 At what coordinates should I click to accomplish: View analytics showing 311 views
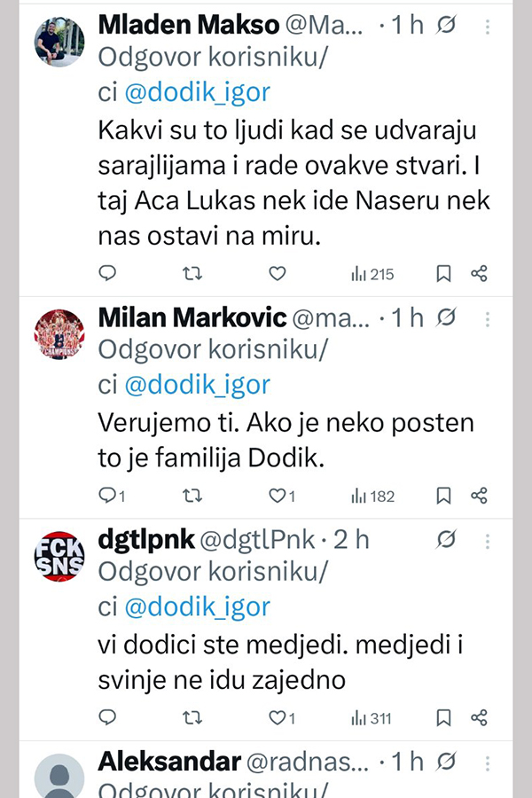click(x=372, y=717)
